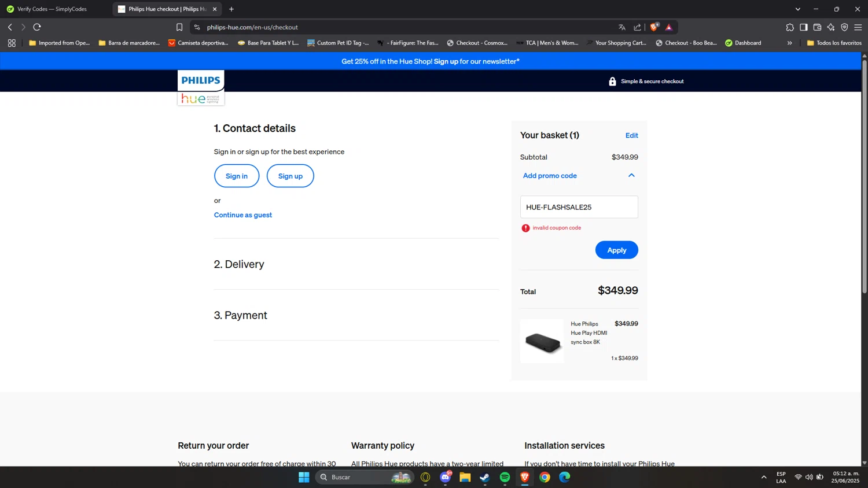
Task: Click the share page icon
Action: 637,27
